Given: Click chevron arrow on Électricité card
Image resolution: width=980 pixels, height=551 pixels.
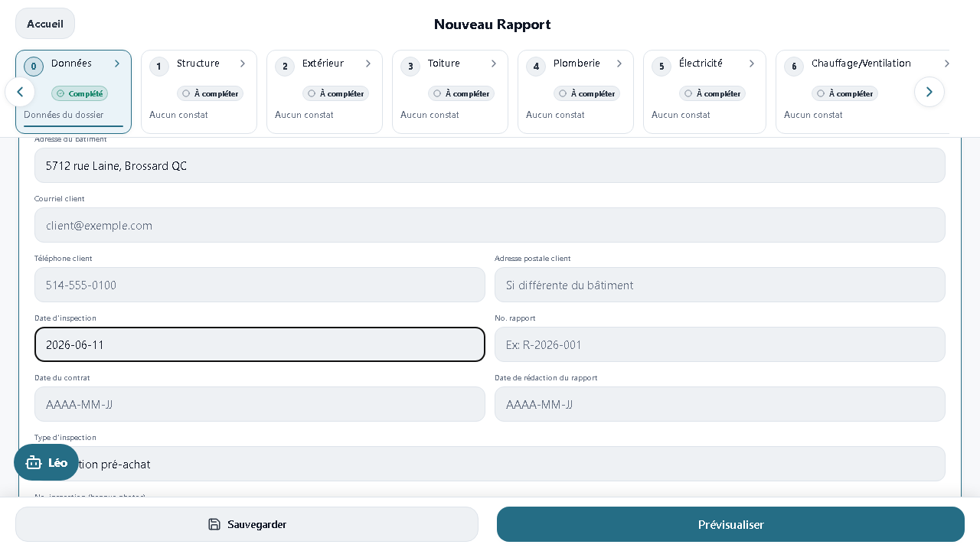Looking at the screenshot, I should pyautogui.click(x=752, y=64).
